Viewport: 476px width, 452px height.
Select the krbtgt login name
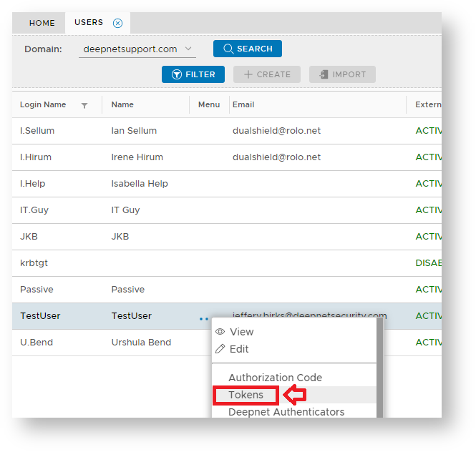coord(34,263)
